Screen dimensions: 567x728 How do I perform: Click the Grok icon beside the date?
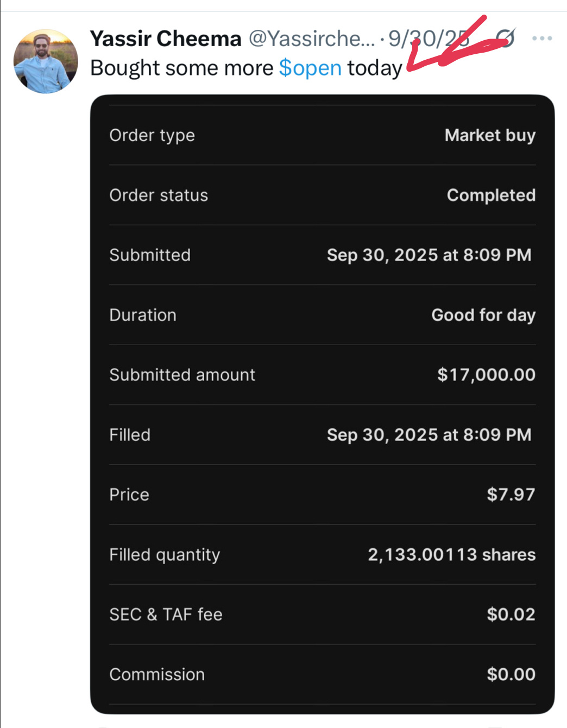click(x=505, y=38)
